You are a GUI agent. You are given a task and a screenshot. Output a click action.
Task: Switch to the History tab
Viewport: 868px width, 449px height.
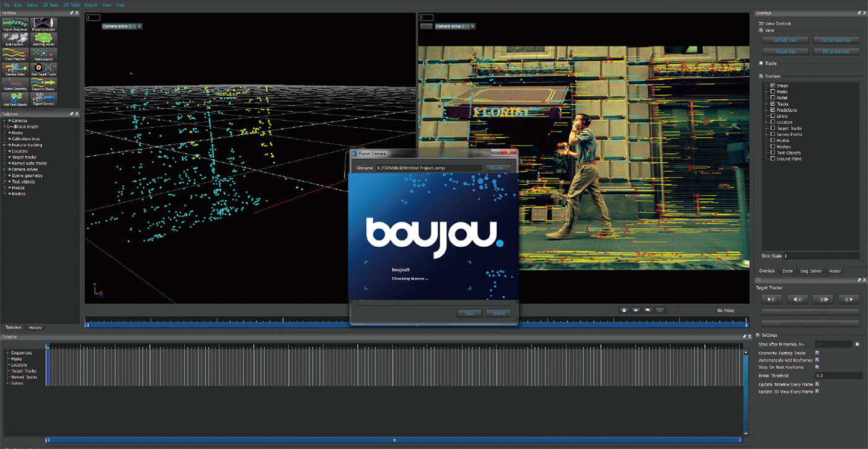click(35, 327)
